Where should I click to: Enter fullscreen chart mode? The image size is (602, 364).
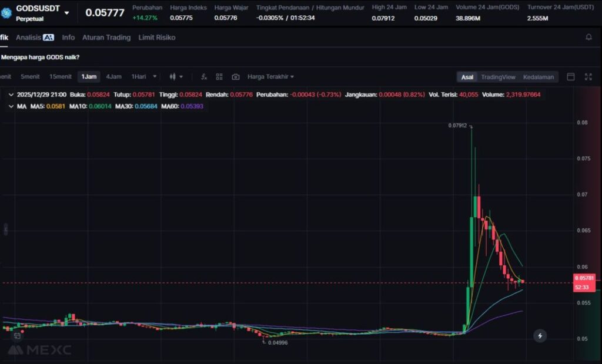tap(588, 77)
